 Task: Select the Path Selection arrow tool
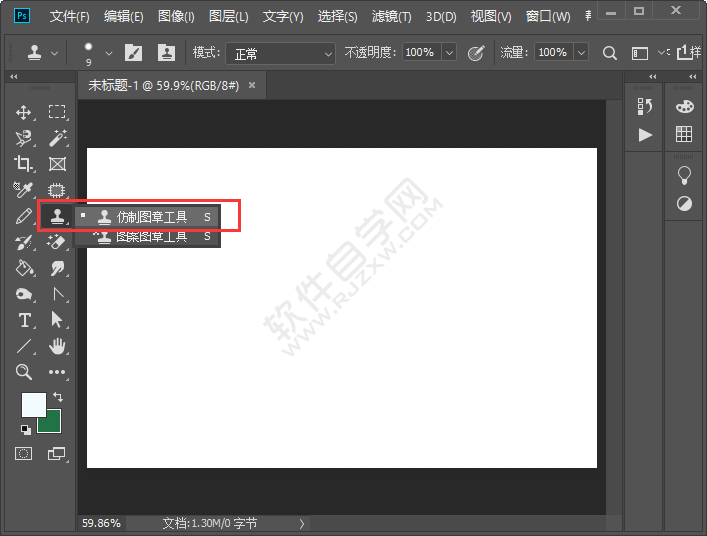(x=57, y=320)
